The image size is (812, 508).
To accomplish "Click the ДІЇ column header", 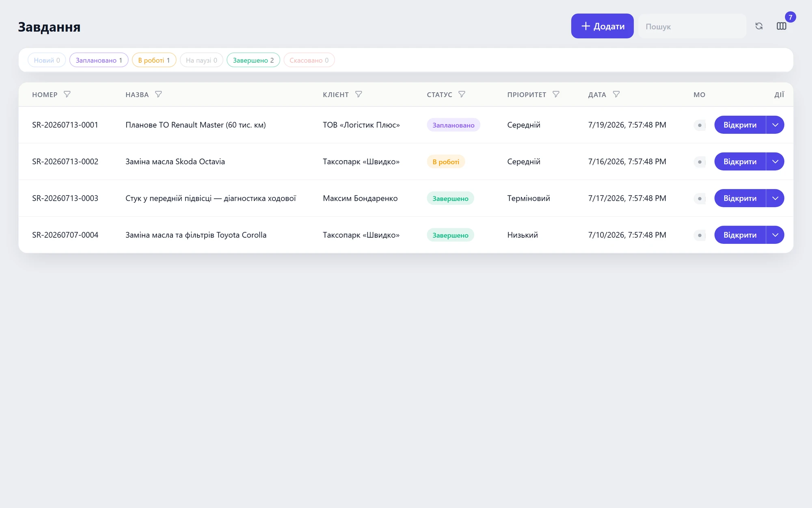I will point(779,95).
